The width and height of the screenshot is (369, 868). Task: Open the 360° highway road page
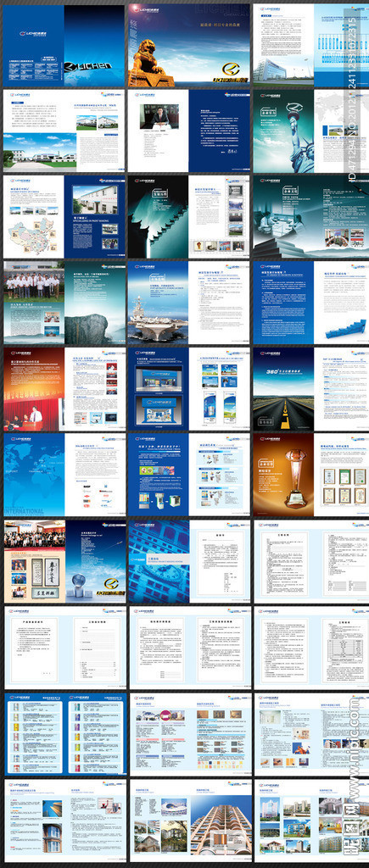pyautogui.click(x=283, y=389)
